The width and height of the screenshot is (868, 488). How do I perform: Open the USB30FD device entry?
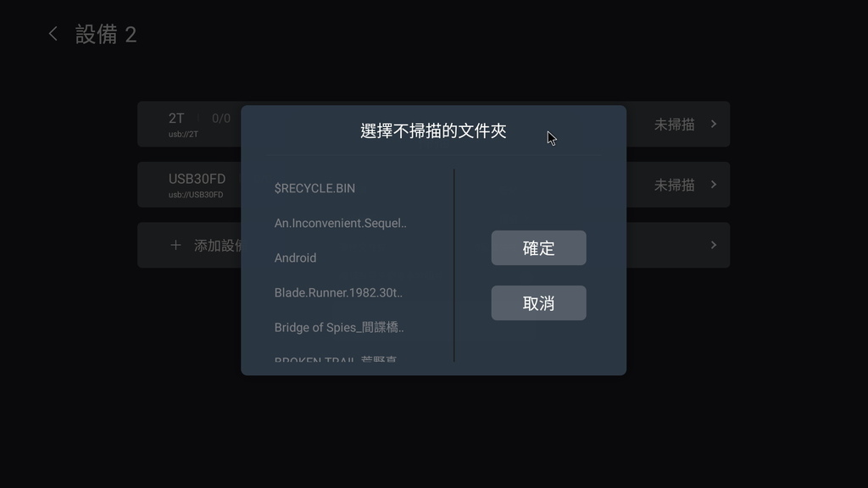(x=189, y=184)
